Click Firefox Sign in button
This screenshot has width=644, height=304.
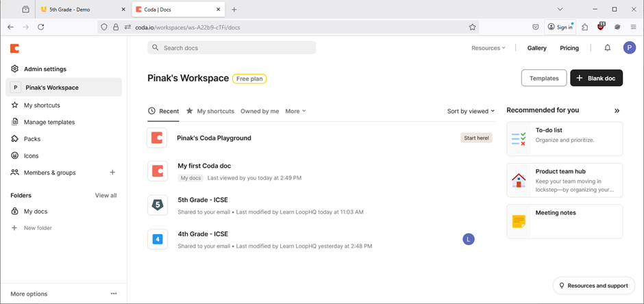tap(560, 27)
